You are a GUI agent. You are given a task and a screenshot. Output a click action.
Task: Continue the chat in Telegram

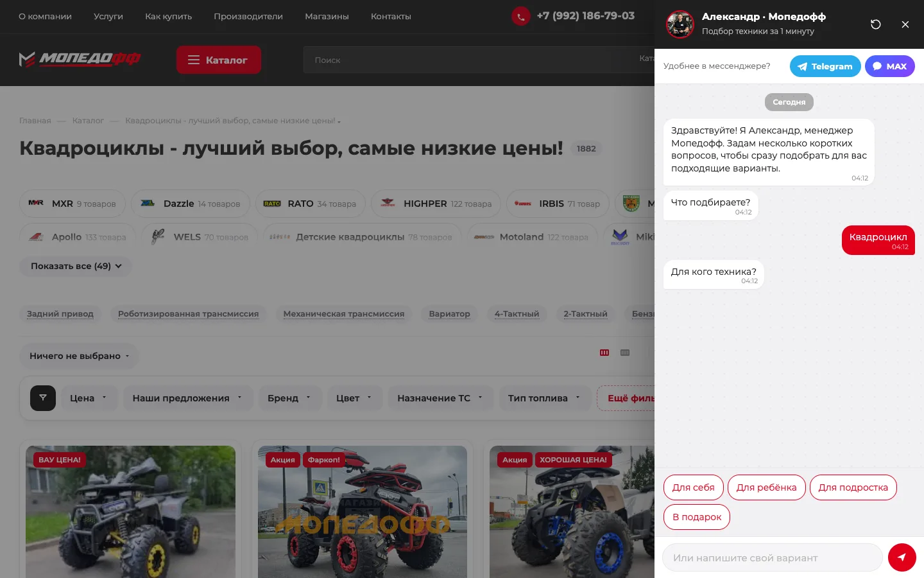pos(825,66)
